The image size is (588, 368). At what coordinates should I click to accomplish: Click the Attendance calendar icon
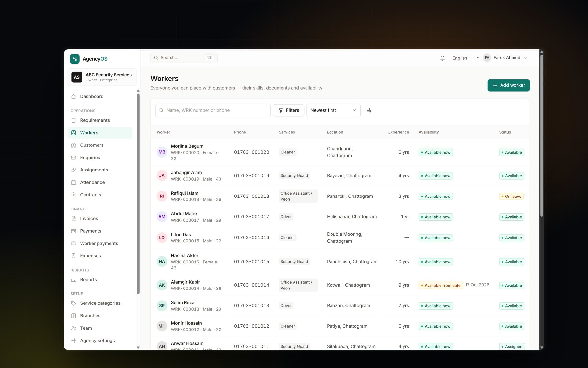[x=73, y=182]
